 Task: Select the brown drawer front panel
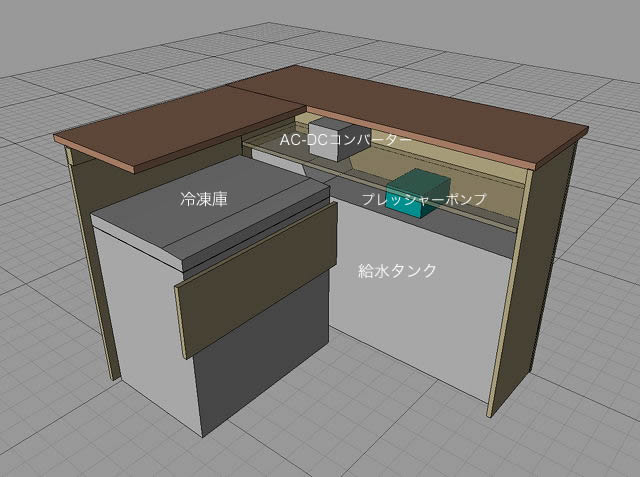pyautogui.click(x=256, y=280)
